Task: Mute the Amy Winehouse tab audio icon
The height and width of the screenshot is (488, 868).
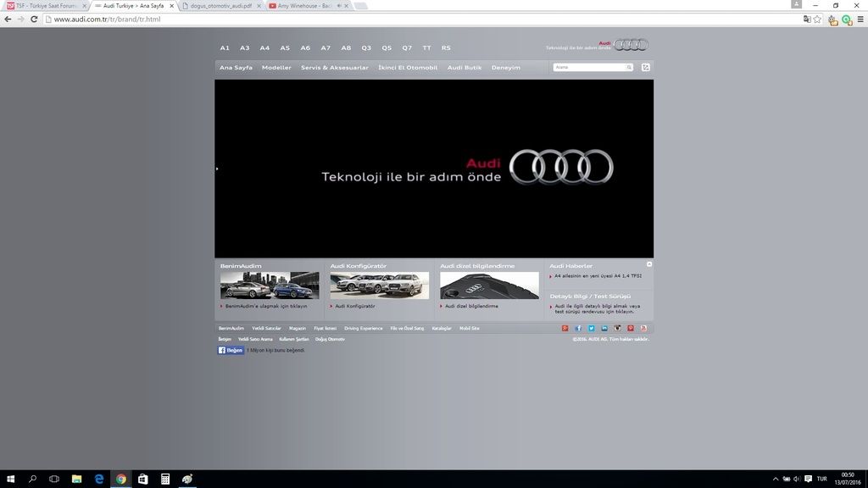Action: point(339,6)
